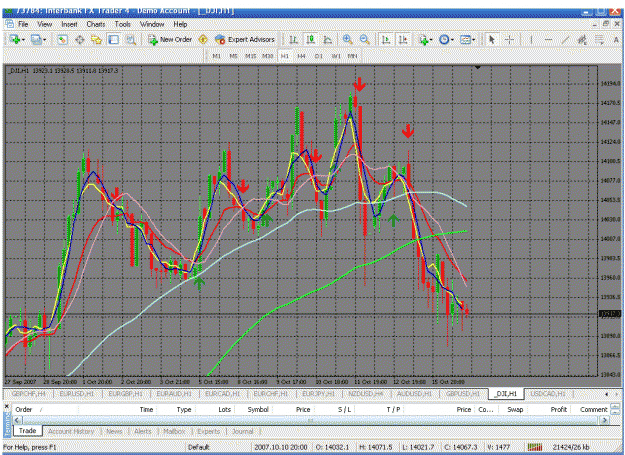625x455 pixels.
Task: Open the Indicators list icon
Action: pos(423,40)
